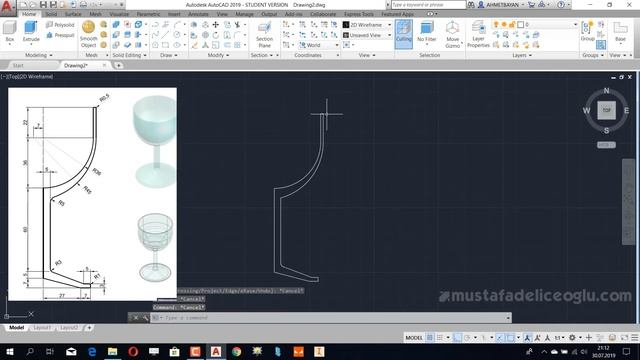Open the Section Plane tool
640x360 pixels.
tap(264, 34)
